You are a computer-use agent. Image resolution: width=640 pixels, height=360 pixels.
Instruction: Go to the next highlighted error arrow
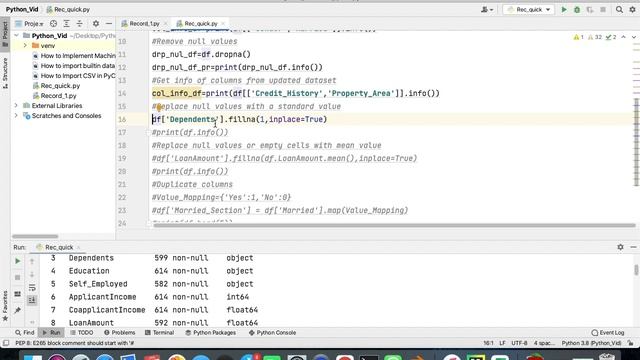tap(633, 37)
